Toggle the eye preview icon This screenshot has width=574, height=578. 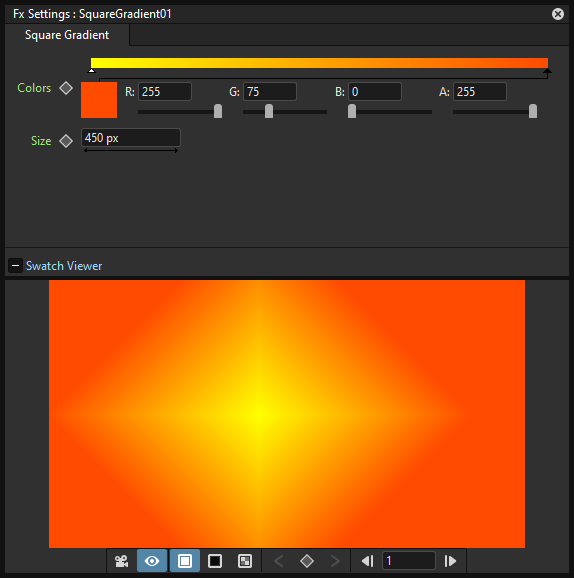tap(152, 561)
